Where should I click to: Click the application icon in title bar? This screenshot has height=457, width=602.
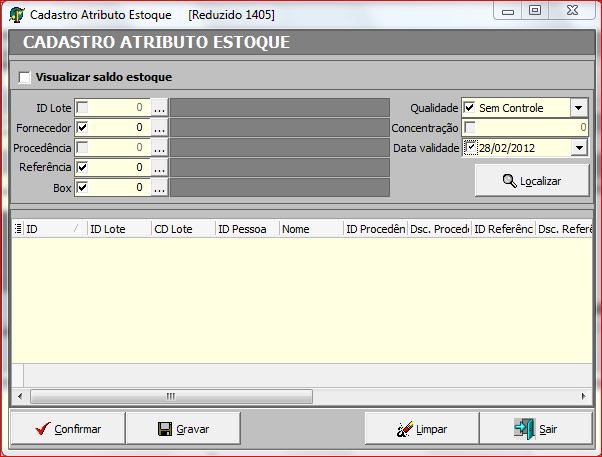click(x=17, y=15)
